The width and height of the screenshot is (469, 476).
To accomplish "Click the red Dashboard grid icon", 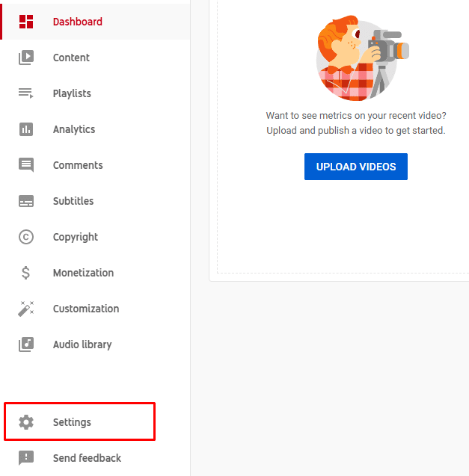I will (26, 22).
